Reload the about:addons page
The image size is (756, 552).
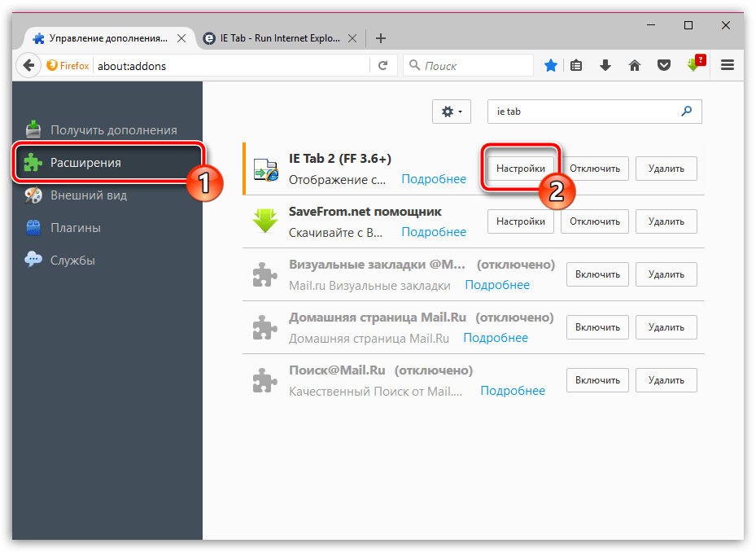click(382, 65)
